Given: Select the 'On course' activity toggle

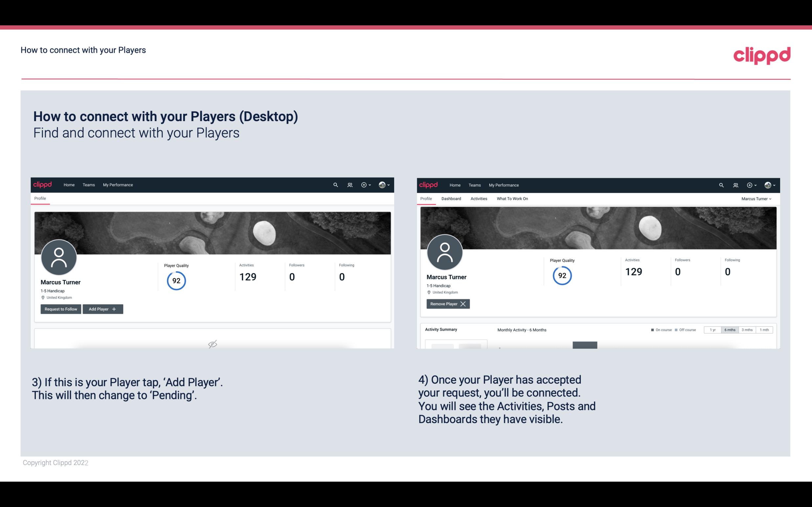Looking at the screenshot, I should pos(659,329).
